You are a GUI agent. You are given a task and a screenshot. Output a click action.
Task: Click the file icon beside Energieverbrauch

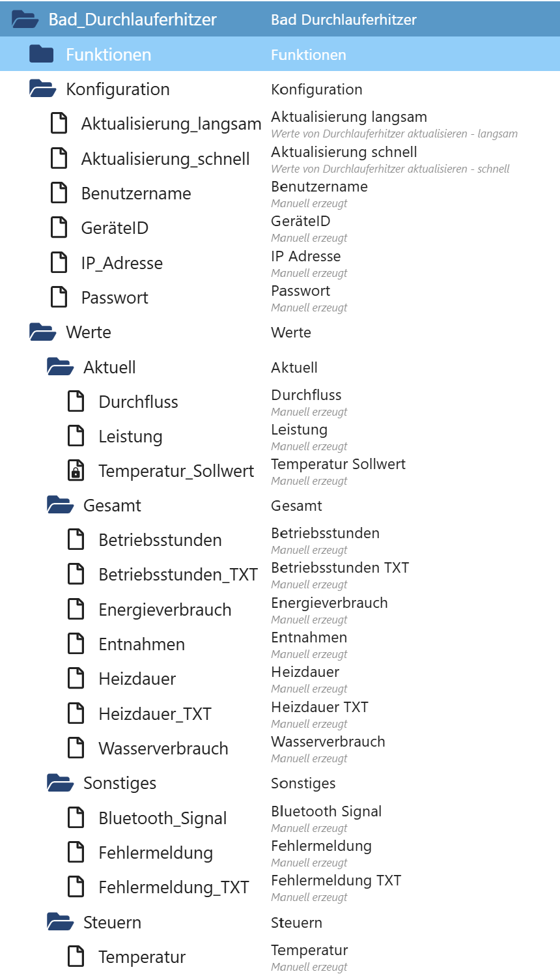[x=76, y=610]
